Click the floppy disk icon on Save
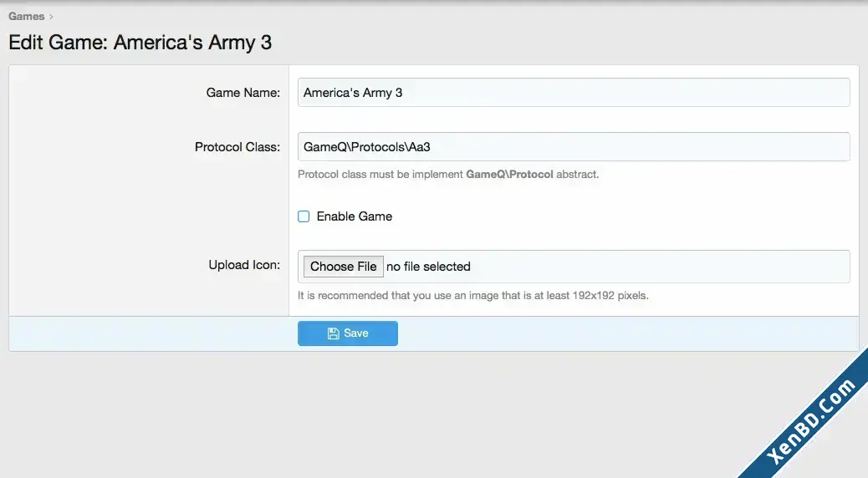868x478 pixels. click(x=334, y=333)
